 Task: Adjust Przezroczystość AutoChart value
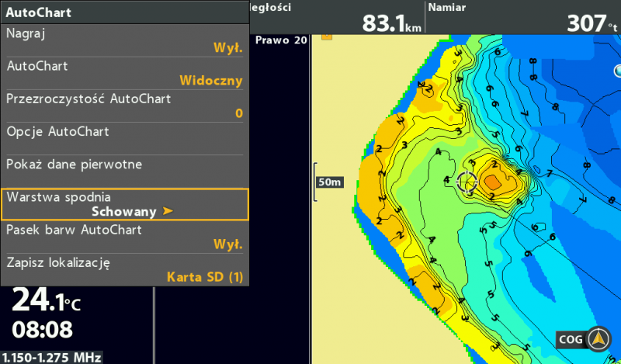pos(124,106)
